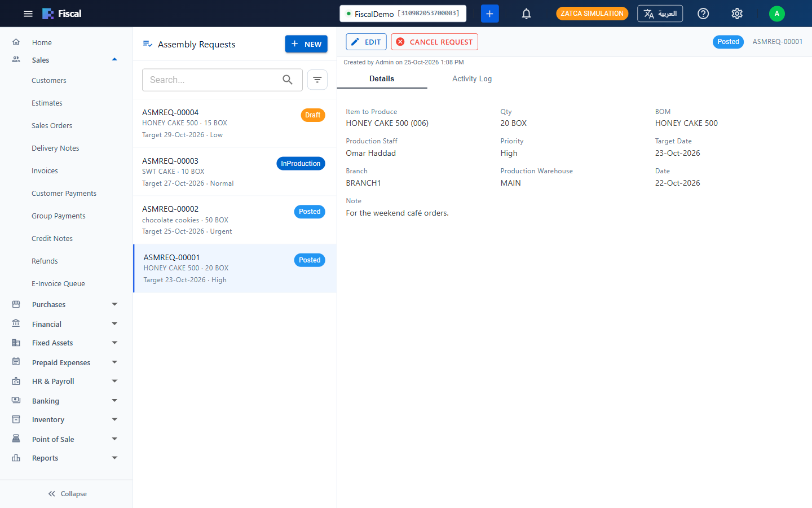Click Inventory icon in sidebar
The image size is (812, 508).
(x=16, y=420)
